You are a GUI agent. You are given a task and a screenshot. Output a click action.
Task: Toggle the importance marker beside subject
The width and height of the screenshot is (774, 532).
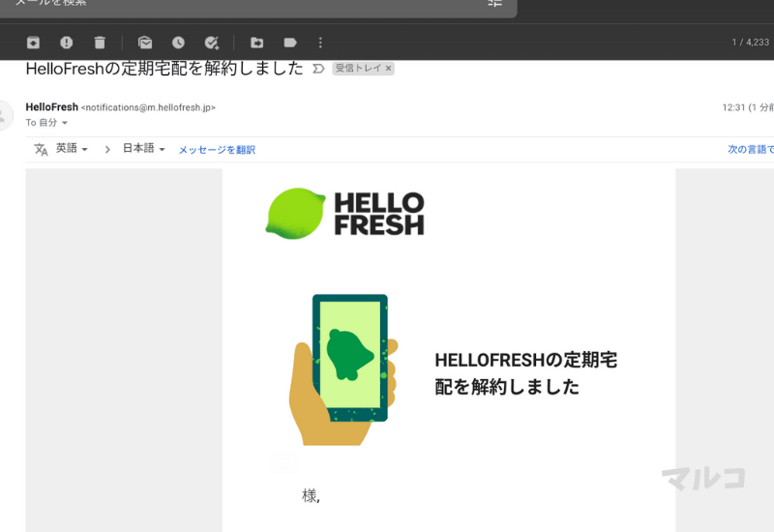coord(316,70)
